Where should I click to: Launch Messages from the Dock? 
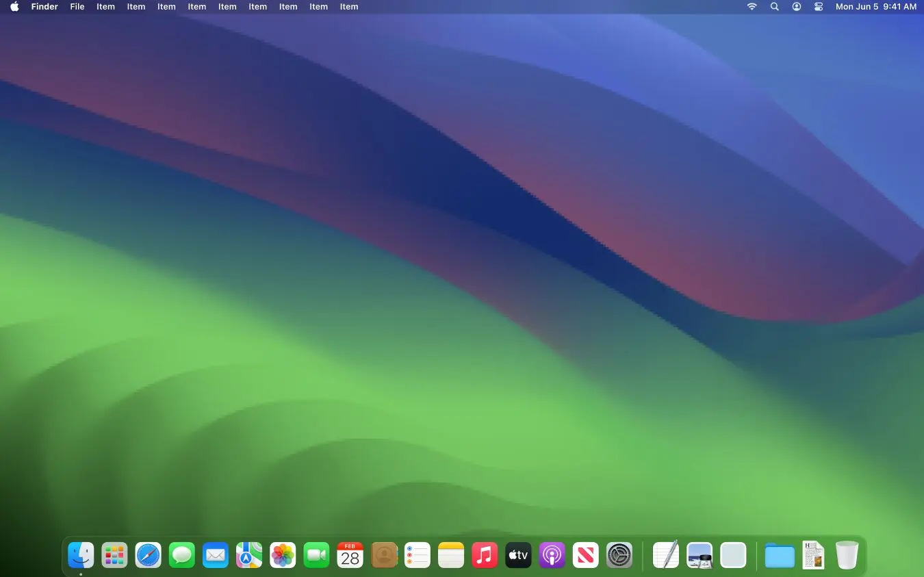[x=181, y=555]
